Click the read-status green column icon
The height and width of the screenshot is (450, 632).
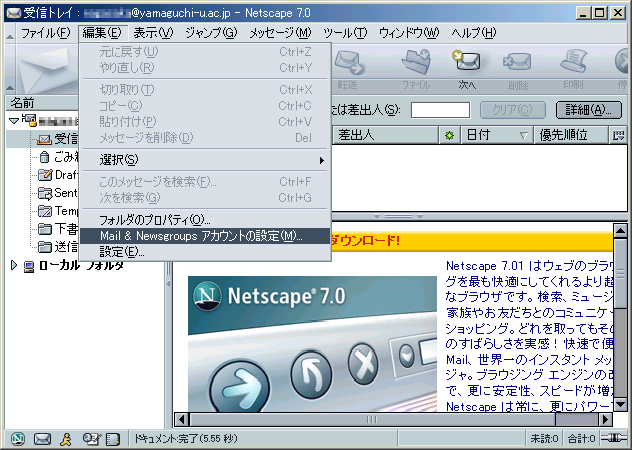[449, 135]
